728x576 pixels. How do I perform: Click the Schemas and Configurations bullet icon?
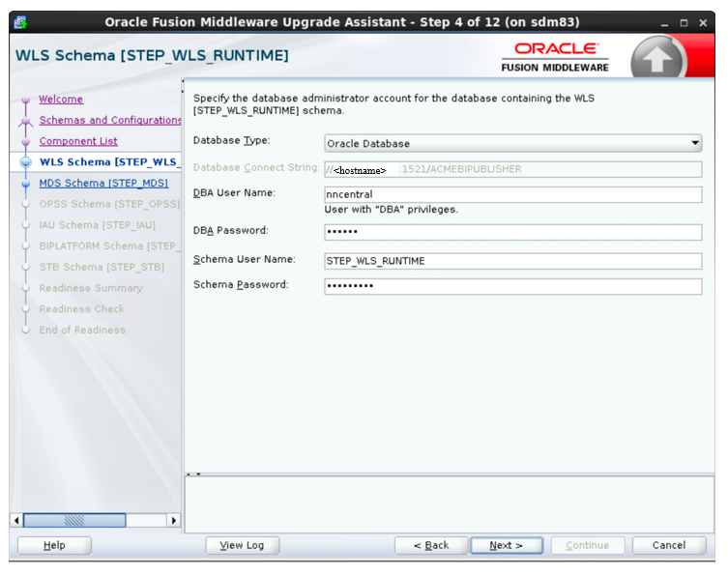point(26,121)
